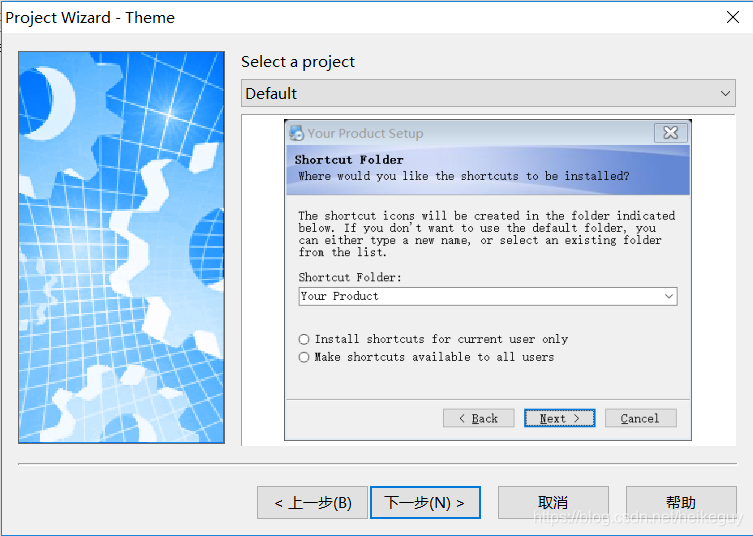Click the 'Project Wizard - Theme' title text
The height and width of the screenshot is (536, 753).
point(90,18)
